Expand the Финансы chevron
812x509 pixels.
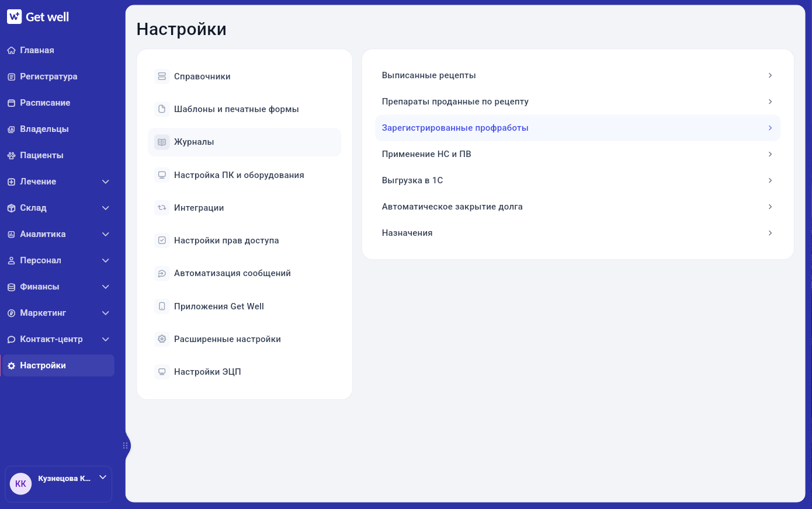[106, 287]
